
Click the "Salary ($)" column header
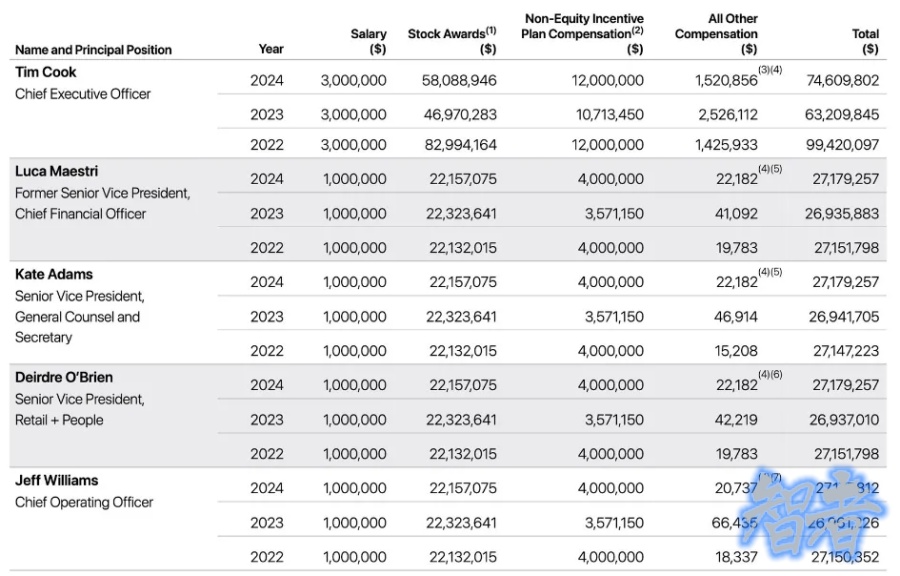368,41
